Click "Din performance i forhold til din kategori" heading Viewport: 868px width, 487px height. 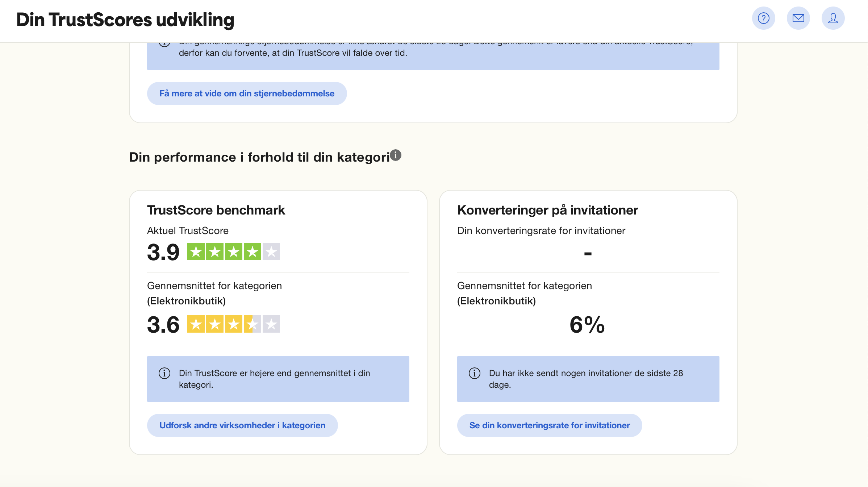click(259, 157)
